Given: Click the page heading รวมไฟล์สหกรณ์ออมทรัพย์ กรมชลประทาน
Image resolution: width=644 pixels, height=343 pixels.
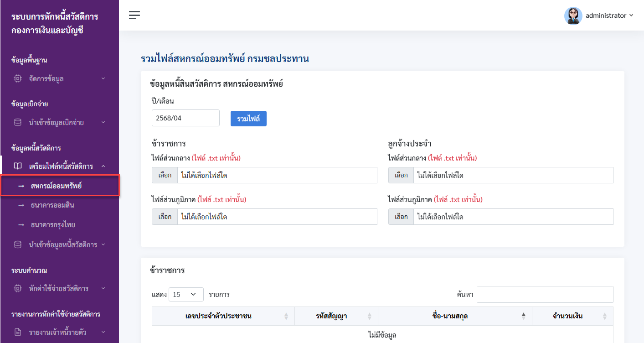Looking at the screenshot, I should pyautogui.click(x=225, y=59).
